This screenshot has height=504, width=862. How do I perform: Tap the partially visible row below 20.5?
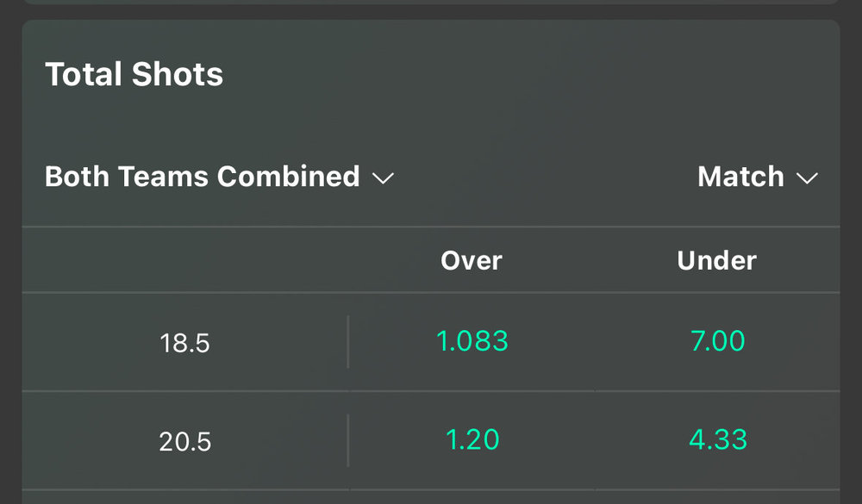431,497
